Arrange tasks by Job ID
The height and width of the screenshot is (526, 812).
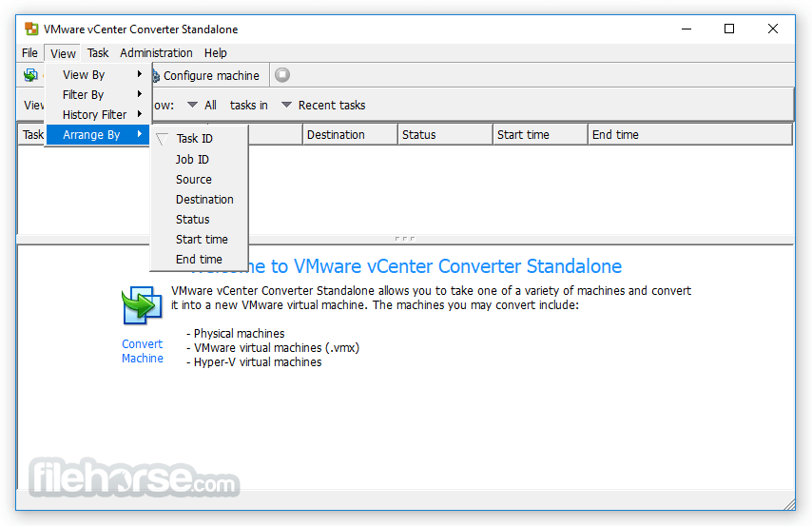click(200, 160)
